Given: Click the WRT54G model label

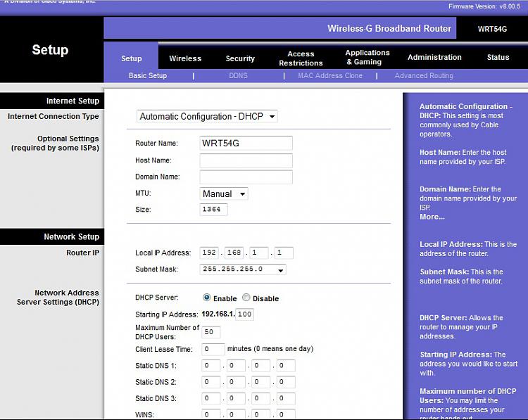Looking at the screenshot, I should pos(492,29).
